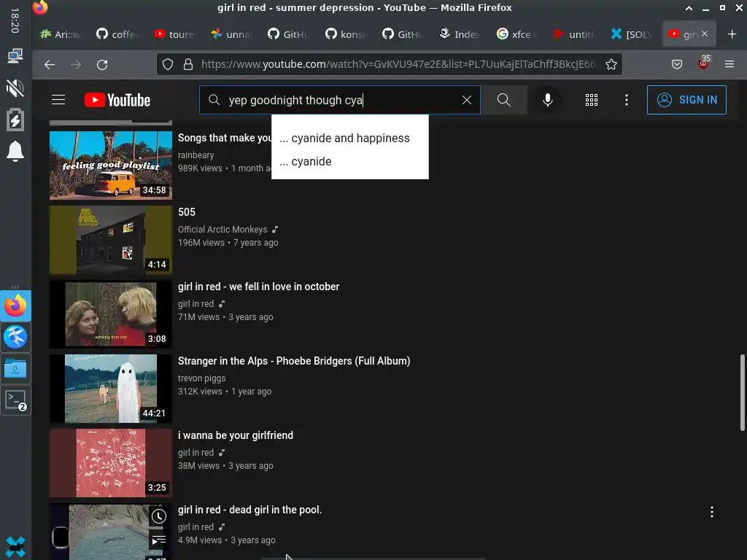Open a new browser tab
The height and width of the screenshot is (560, 747).
pos(732,34)
